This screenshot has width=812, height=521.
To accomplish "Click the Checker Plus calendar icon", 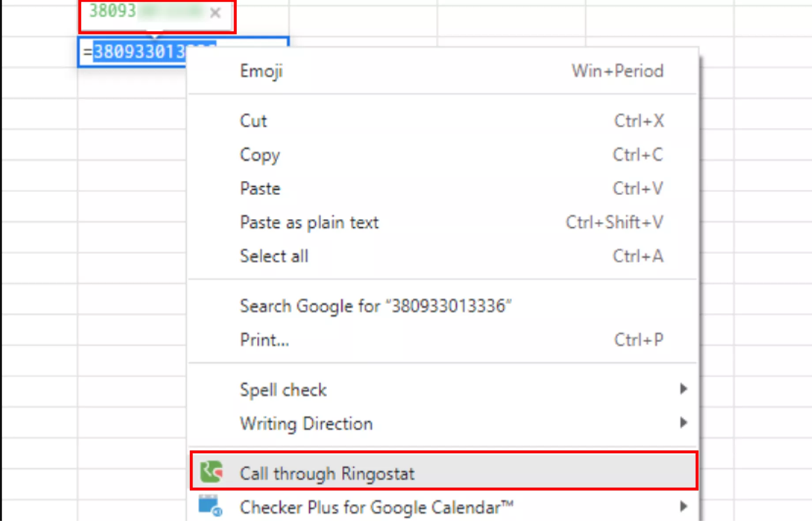I will (x=210, y=506).
